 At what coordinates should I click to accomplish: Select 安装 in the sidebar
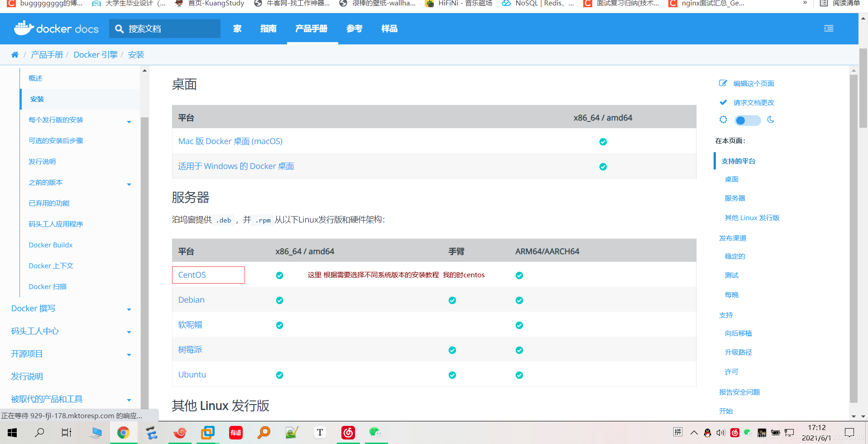coord(37,99)
